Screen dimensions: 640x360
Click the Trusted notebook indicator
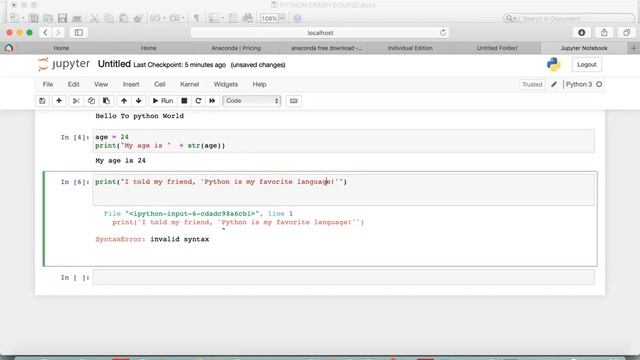(x=532, y=84)
